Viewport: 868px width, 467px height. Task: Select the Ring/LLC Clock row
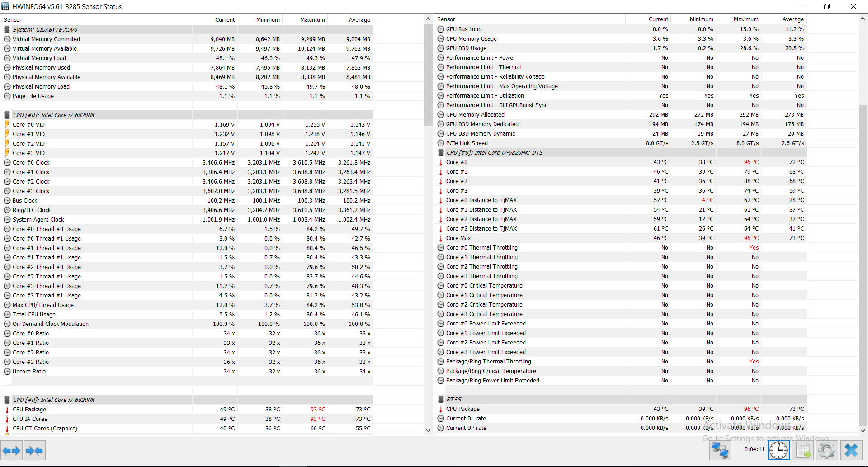click(187, 210)
